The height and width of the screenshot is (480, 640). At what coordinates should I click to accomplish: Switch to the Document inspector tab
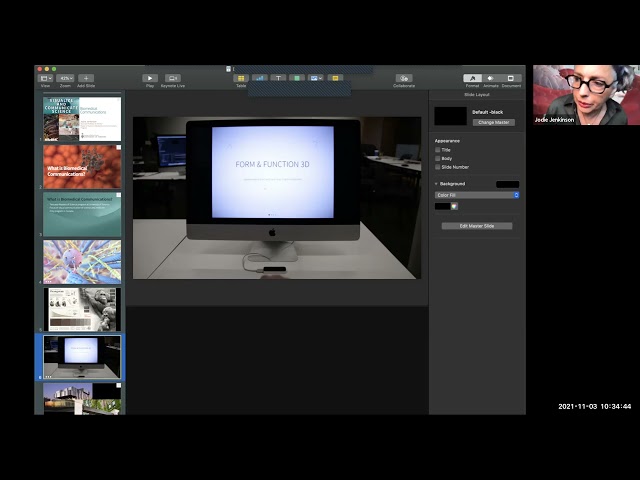click(511, 78)
